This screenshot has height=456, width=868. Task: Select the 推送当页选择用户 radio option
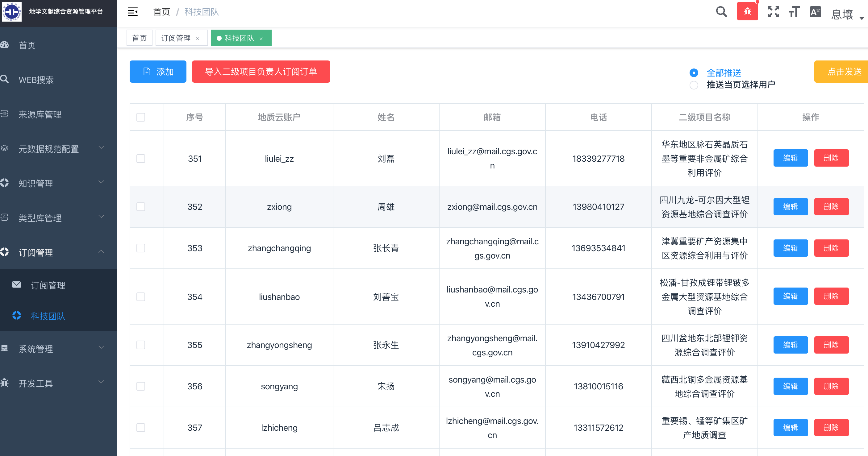pos(694,85)
